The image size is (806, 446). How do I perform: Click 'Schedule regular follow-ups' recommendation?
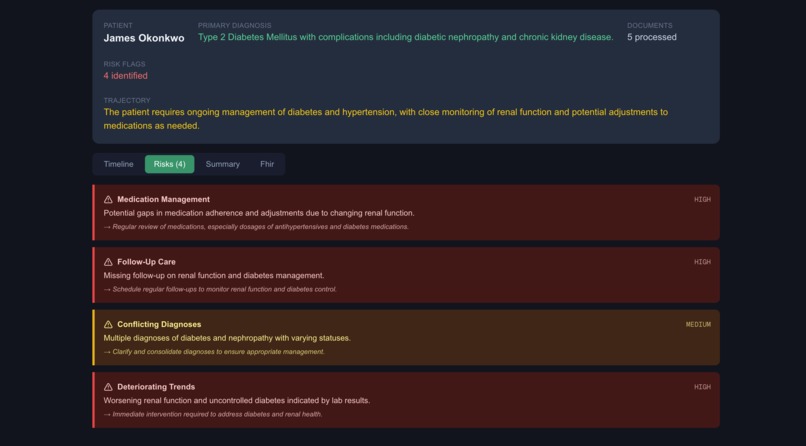pos(220,289)
